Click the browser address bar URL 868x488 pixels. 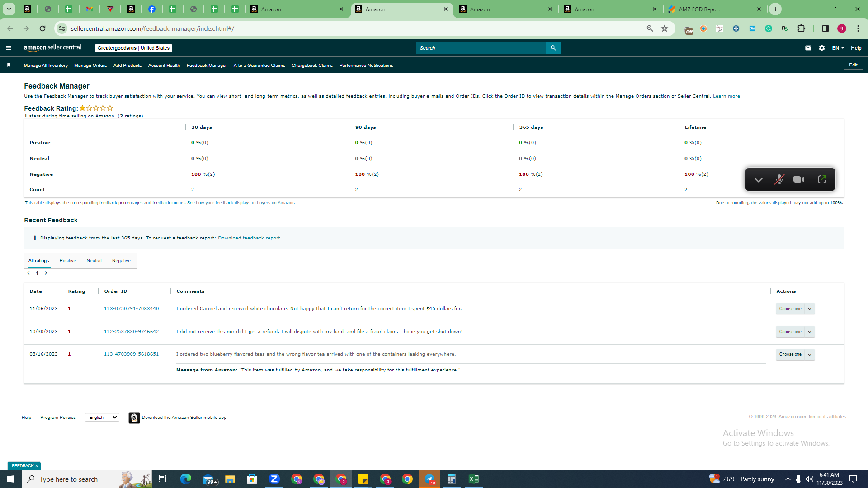(x=152, y=28)
